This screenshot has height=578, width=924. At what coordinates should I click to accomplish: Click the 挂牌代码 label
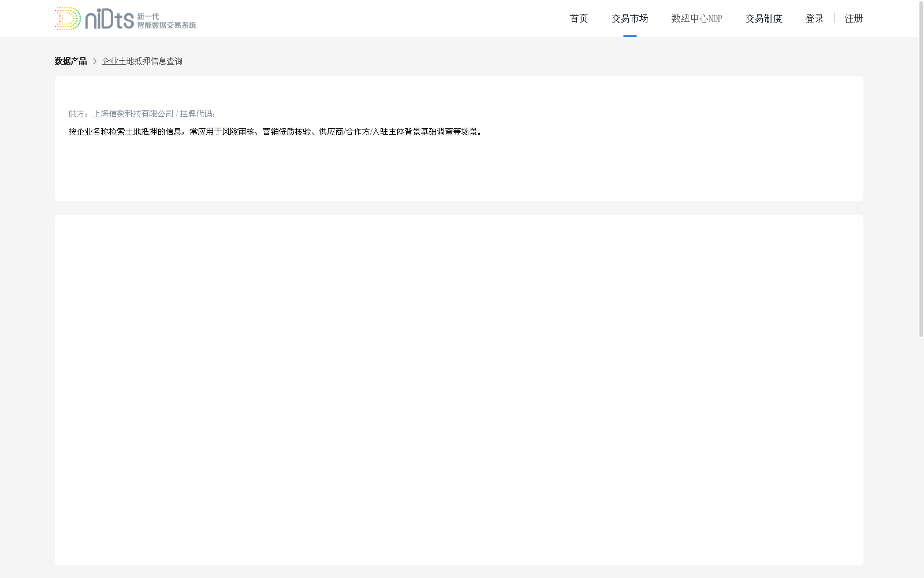[x=198, y=114]
